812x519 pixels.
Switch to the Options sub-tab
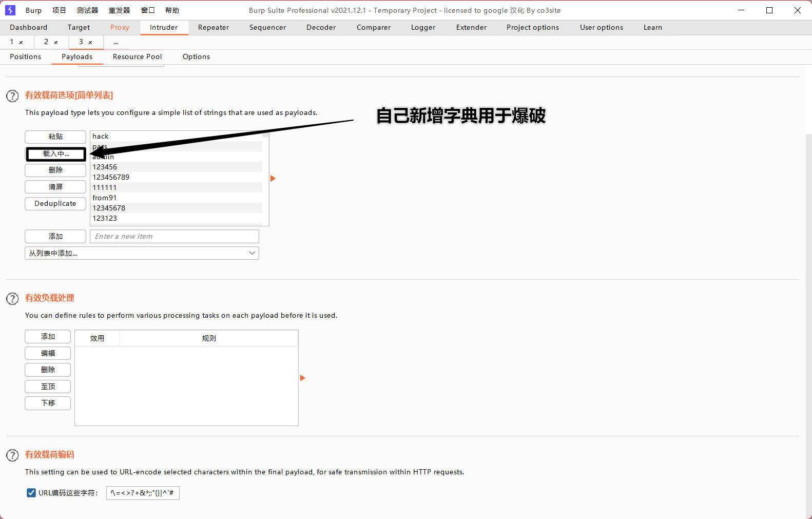coord(196,56)
